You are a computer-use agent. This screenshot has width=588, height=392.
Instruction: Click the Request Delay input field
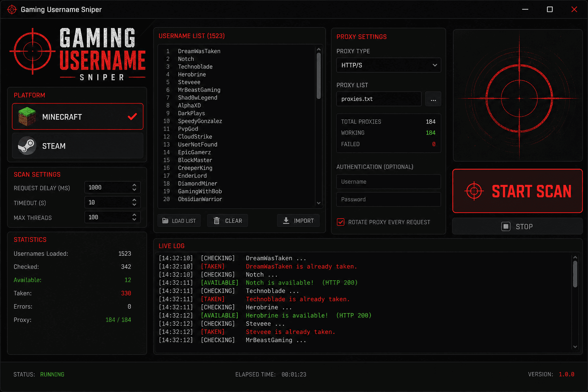[113, 188]
